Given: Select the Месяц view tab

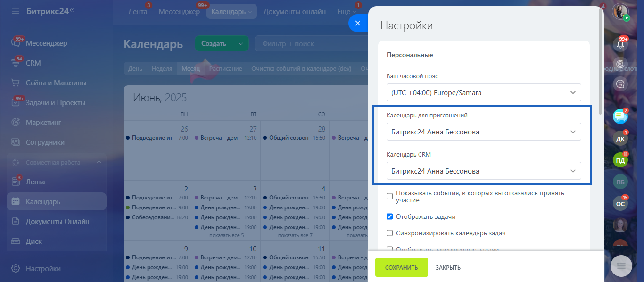Looking at the screenshot, I should point(191,68).
